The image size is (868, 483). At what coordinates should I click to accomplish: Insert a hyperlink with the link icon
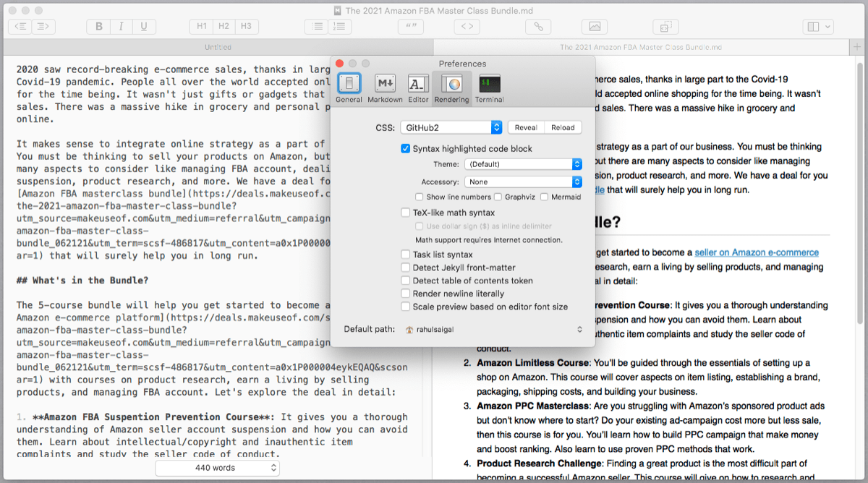538,27
